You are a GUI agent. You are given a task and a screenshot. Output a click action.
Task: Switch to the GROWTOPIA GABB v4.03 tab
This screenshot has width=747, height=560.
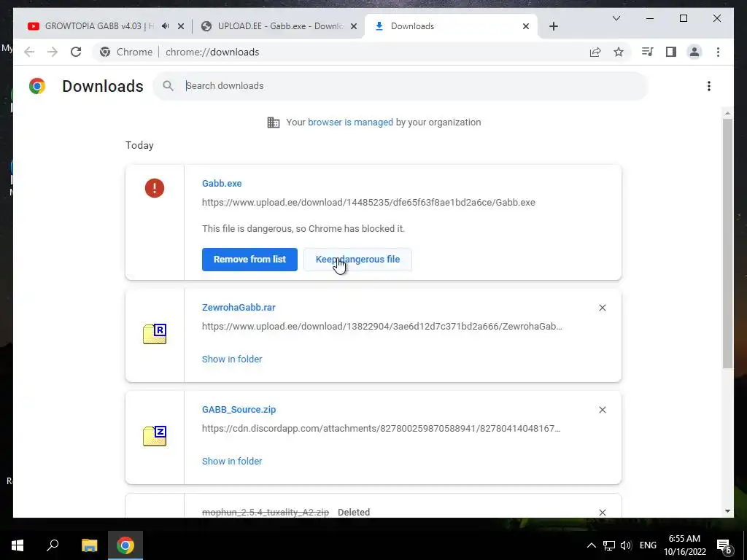coord(99,26)
